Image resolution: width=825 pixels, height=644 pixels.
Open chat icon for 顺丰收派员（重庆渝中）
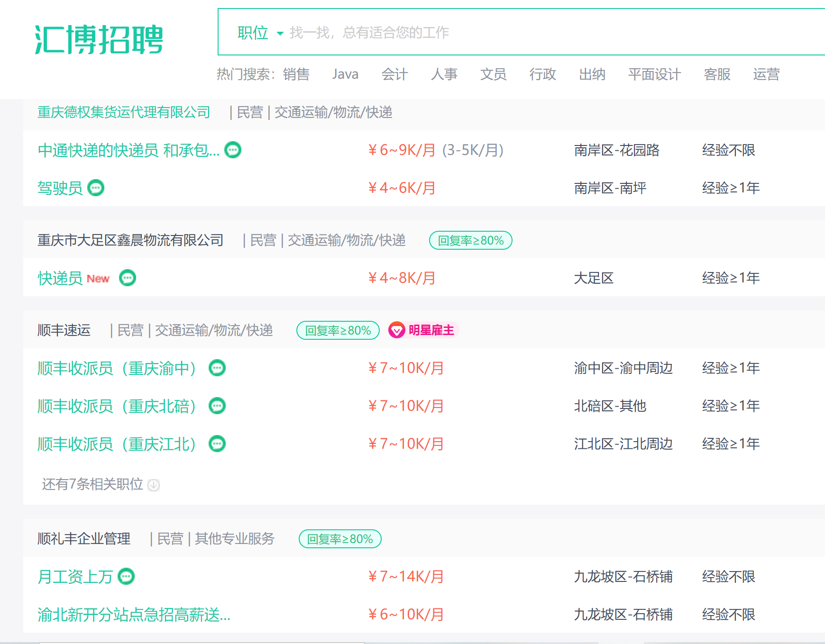(x=217, y=368)
